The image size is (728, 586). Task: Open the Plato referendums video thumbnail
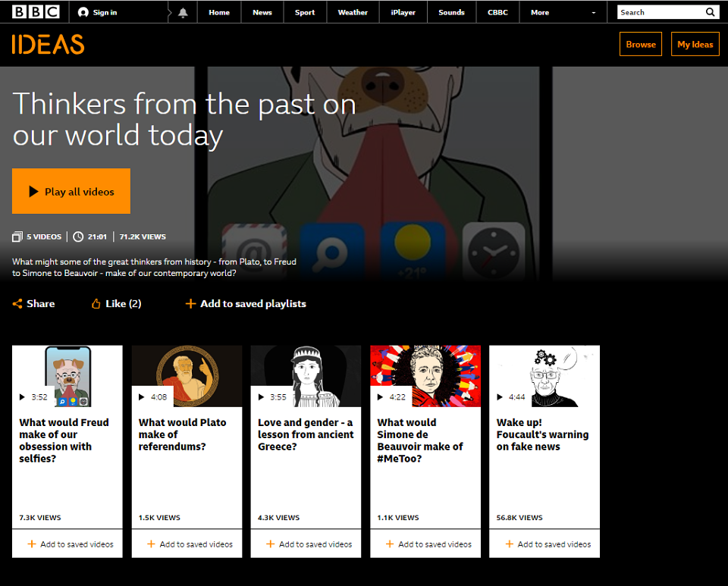tap(187, 376)
